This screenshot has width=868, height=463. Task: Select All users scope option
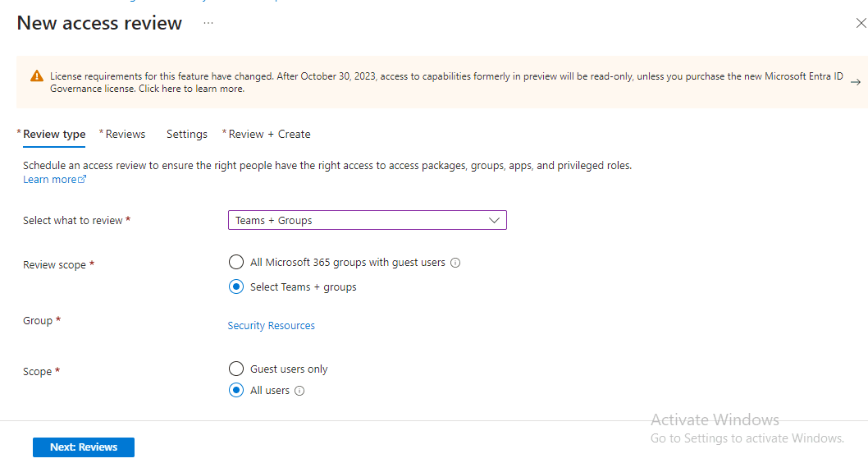[236, 390]
